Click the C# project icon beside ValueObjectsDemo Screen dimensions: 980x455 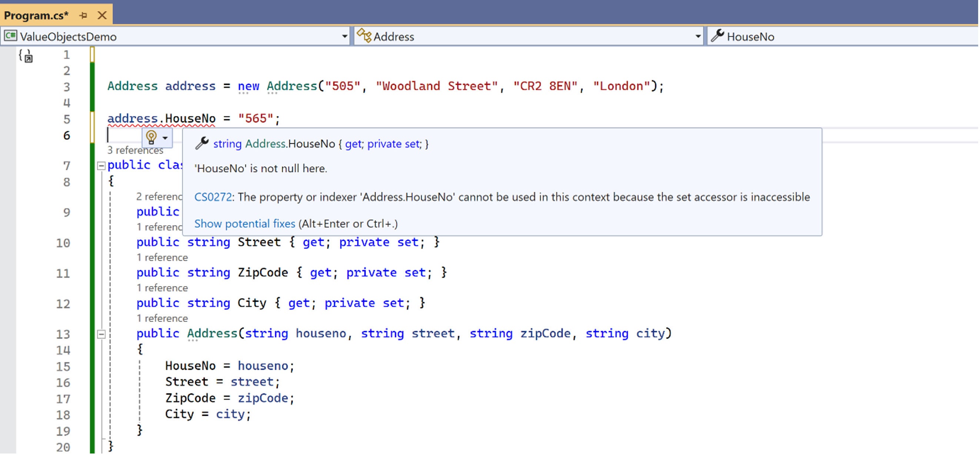(x=10, y=36)
